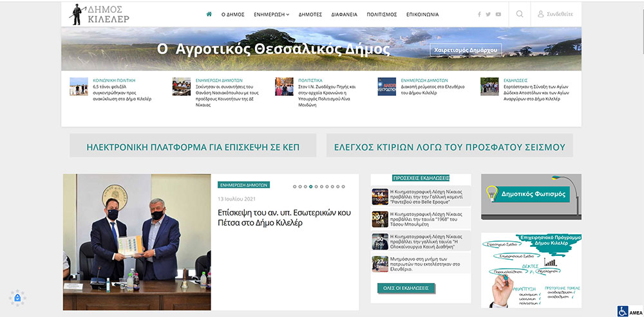Open the Ο ΔΗΜΟΣ menu
This screenshot has height=317, width=644.
pos(233,14)
